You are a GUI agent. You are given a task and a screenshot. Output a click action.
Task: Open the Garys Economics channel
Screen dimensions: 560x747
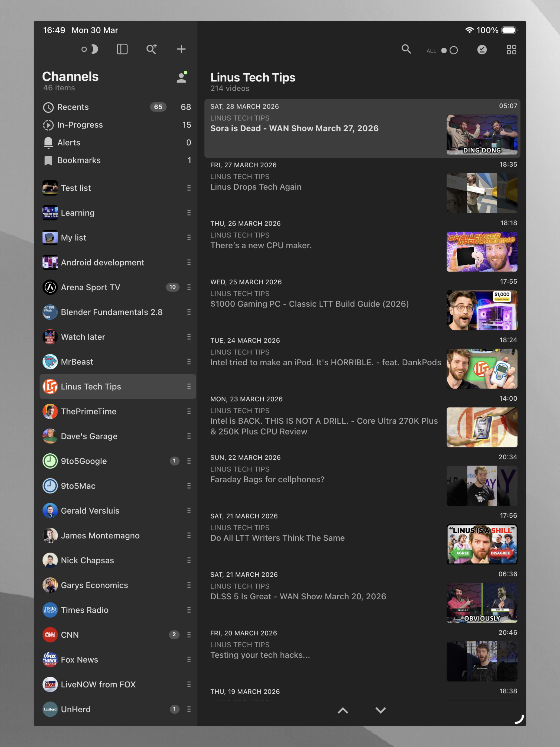click(x=118, y=585)
